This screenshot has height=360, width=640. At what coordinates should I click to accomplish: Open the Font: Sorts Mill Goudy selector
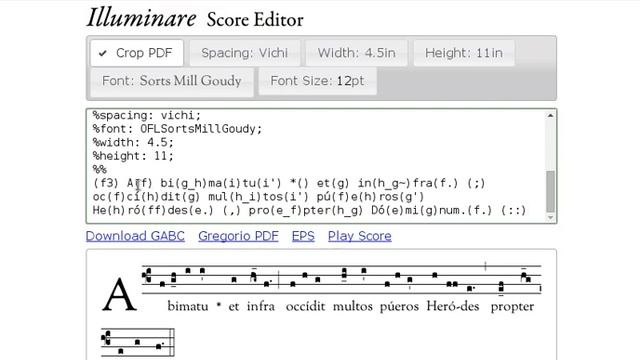(x=172, y=81)
